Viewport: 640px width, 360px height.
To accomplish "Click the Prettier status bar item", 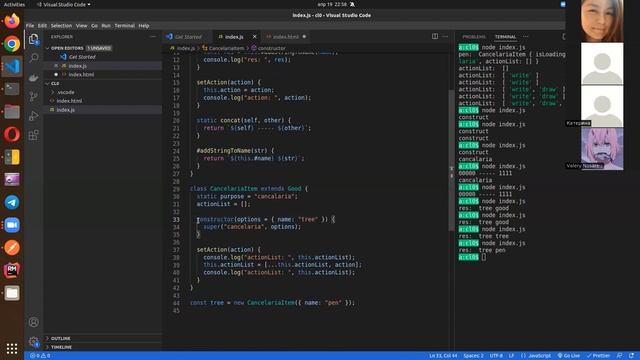I will point(598,356).
